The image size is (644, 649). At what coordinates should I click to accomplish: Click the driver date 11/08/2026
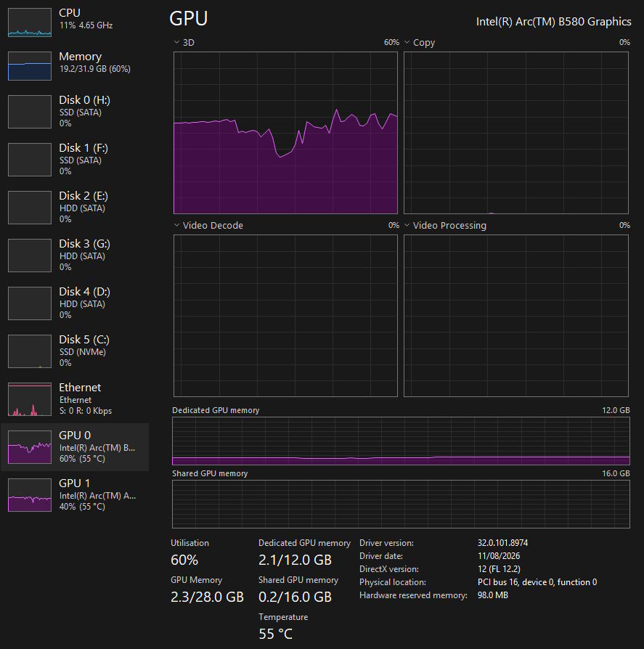[499, 556]
